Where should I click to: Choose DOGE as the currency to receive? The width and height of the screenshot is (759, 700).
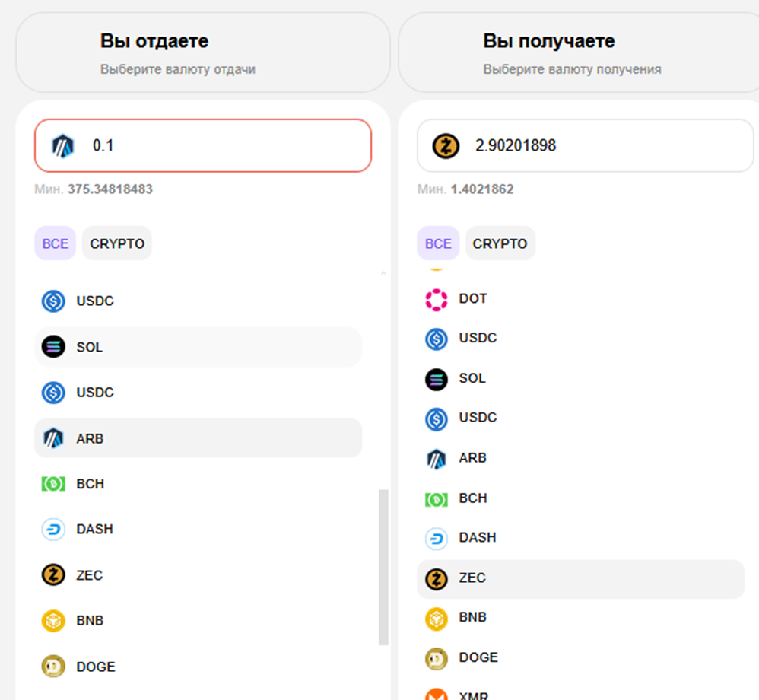click(x=478, y=657)
